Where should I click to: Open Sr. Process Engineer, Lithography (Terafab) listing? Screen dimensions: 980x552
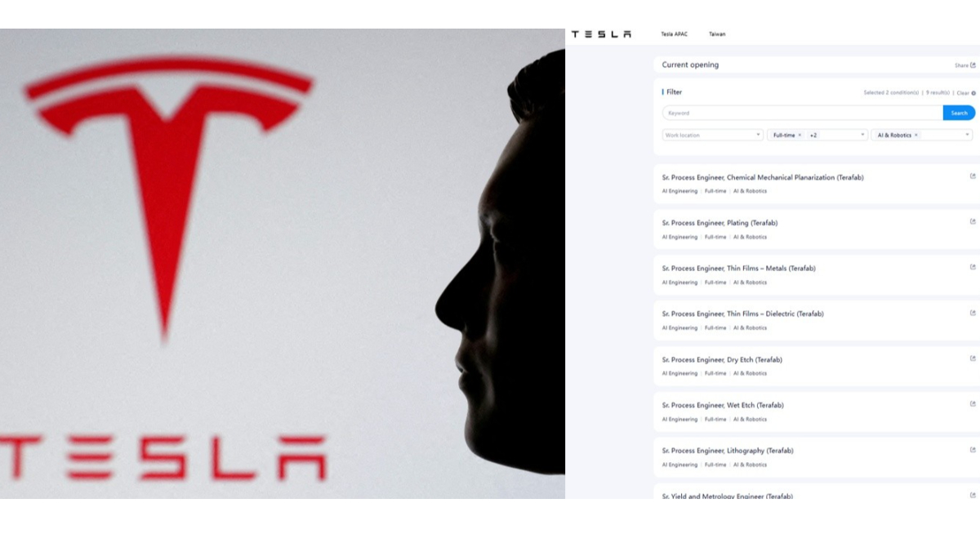point(728,451)
